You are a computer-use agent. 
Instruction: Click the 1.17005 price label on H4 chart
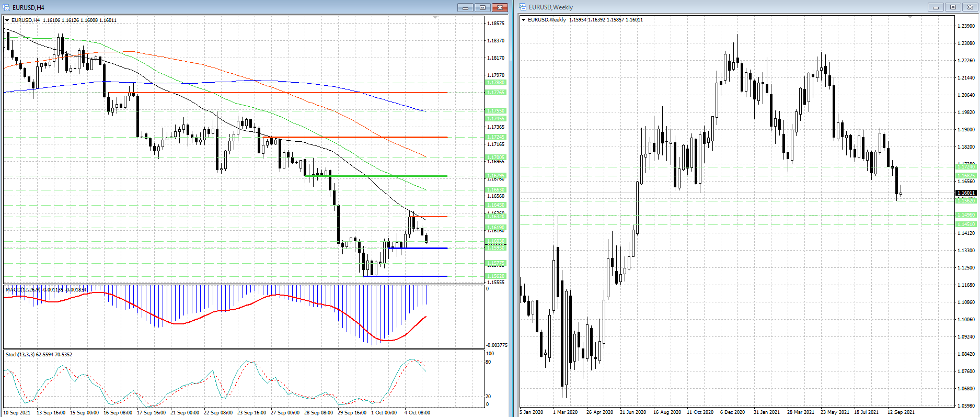point(496,157)
